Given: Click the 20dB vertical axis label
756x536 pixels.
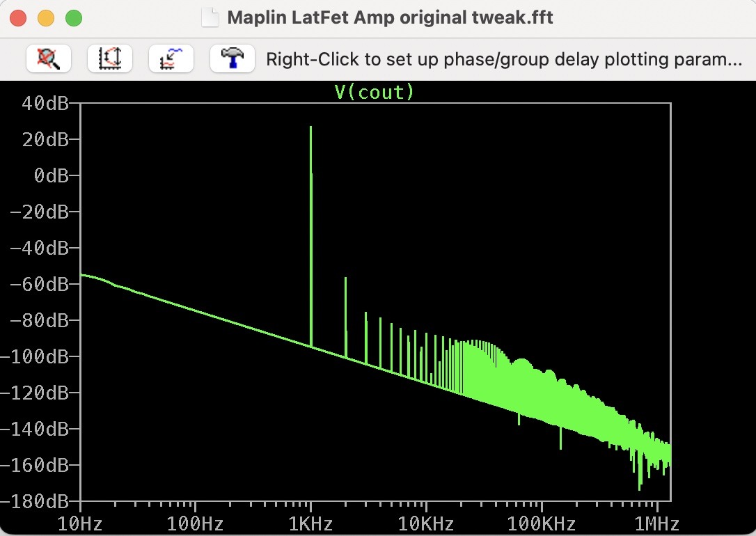Looking at the screenshot, I should [x=45, y=139].
